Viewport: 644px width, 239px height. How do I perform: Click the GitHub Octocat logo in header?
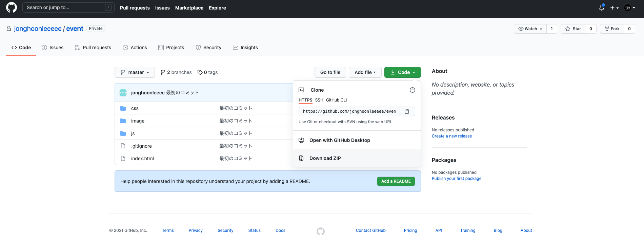[x=12, y=7]
